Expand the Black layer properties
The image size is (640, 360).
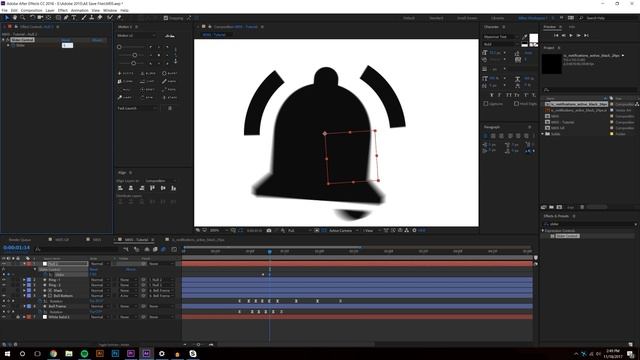(x=24, y=290)
